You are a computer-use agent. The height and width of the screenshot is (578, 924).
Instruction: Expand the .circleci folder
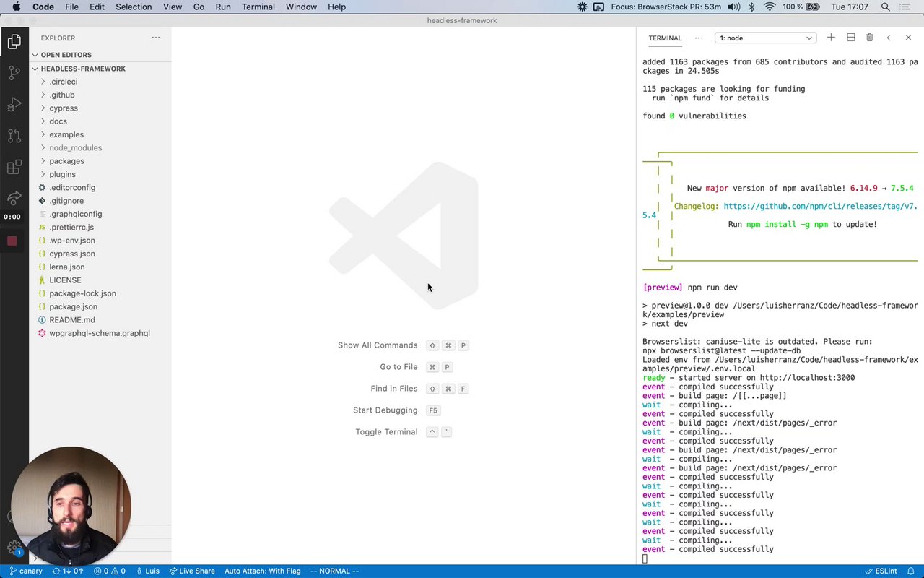pos(100,82)
